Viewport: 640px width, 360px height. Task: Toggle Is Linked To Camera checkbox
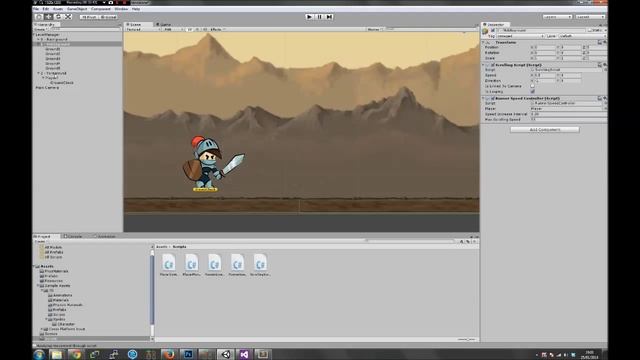[x=533, y=86]
